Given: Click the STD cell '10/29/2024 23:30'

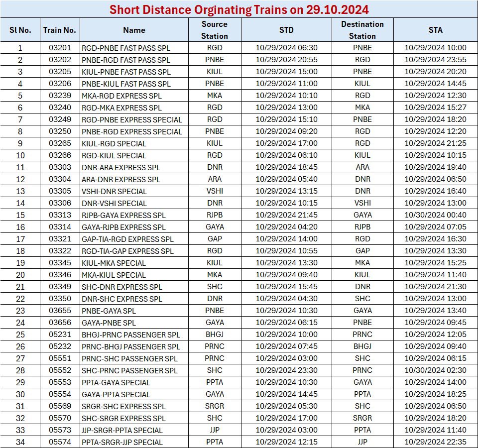Looking at the screenshot, I should click(286, 370).
